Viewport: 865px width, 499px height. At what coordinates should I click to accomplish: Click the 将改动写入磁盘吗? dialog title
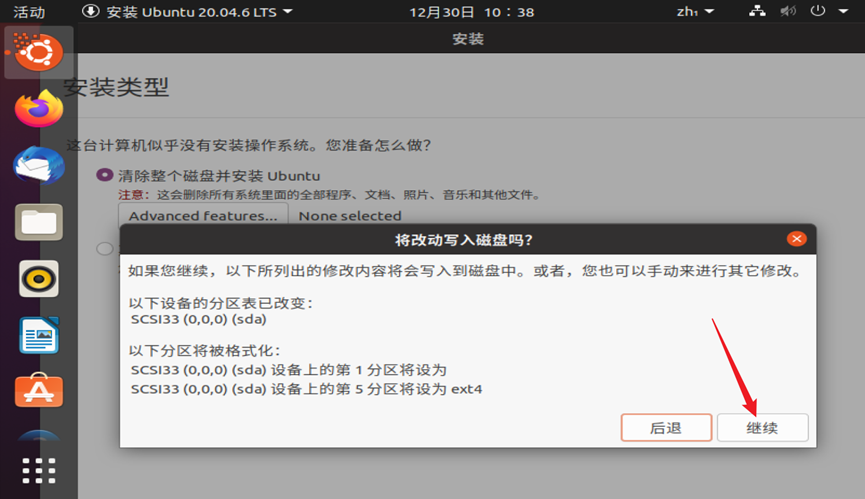[x=464, y=240]
